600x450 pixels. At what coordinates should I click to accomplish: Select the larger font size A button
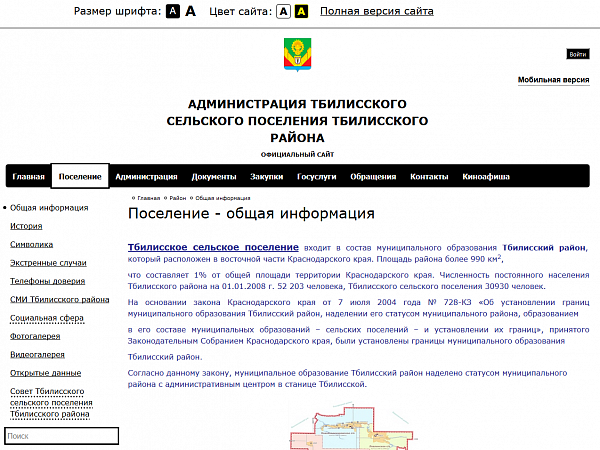pyautogui.click(x=191, y=11)
